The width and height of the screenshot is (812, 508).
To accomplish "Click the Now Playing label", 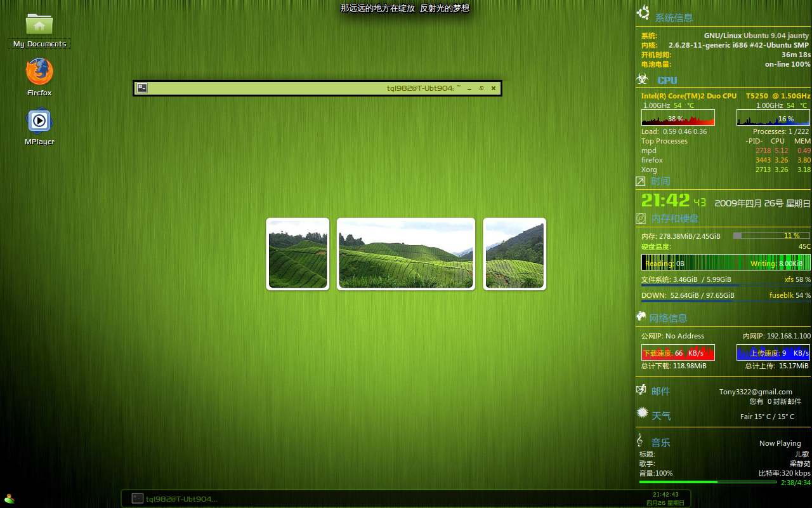I will (780, 443).
